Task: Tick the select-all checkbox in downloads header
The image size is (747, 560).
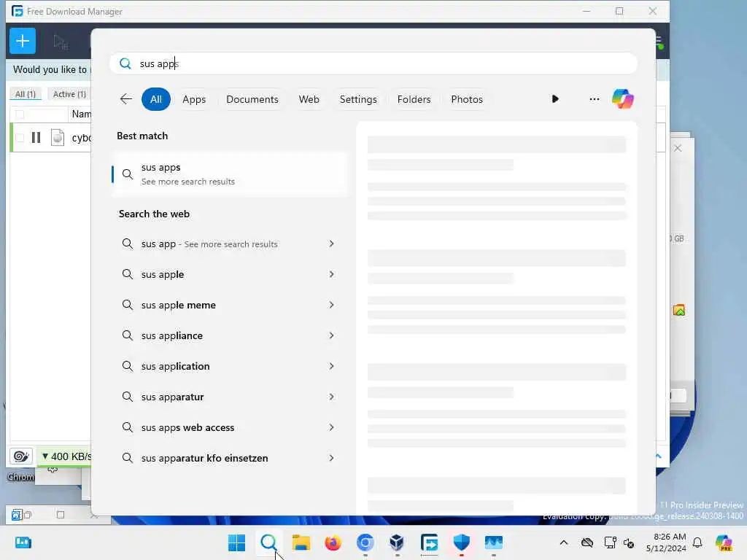Action: 20,114
